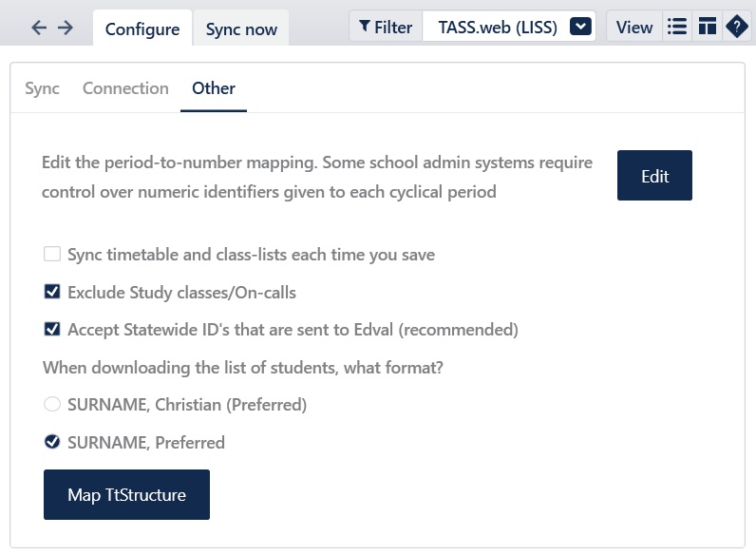The width and height of the screenshot is (756, 555).
Task: Click the back arrow icon
Action: (39, 28)
